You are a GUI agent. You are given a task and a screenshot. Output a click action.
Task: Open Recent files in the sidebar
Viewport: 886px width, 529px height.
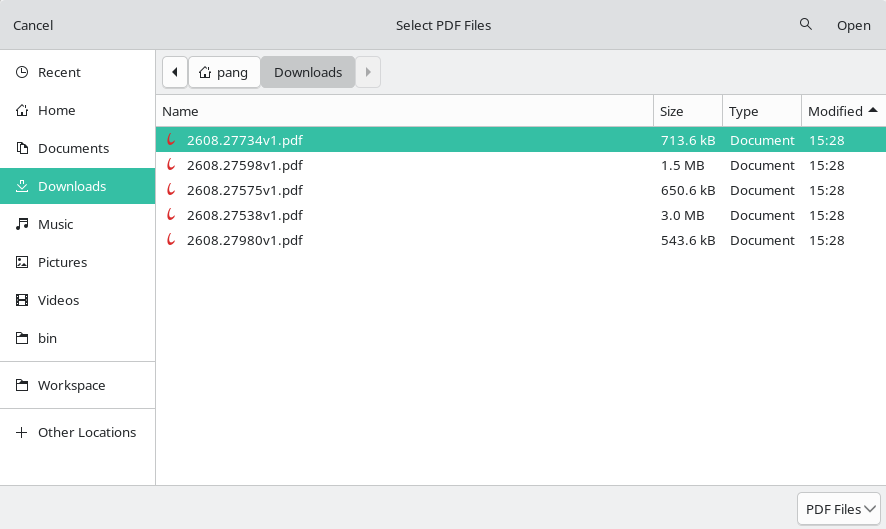(77, 72)
